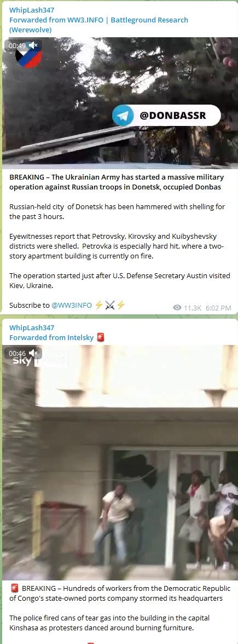This screenshot has width=238, height=644.
Task: Unmute the first video via speaker icon
Action: click(34, 45)
